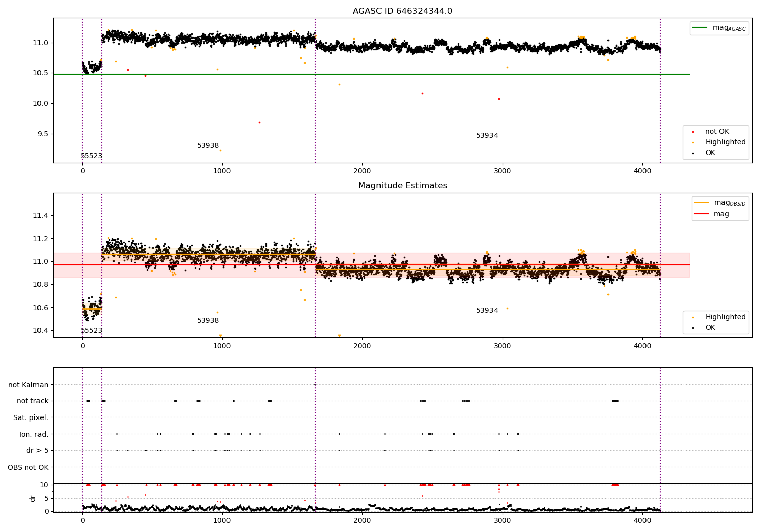
Task: Click the plot title AGASC ID 646324344.0
Action: (402, 11)
